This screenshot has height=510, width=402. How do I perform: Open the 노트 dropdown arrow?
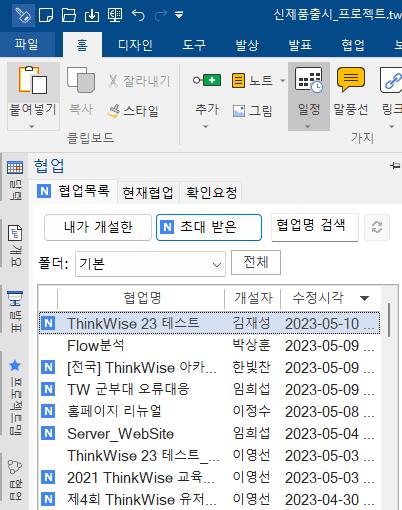pos(283,80)
